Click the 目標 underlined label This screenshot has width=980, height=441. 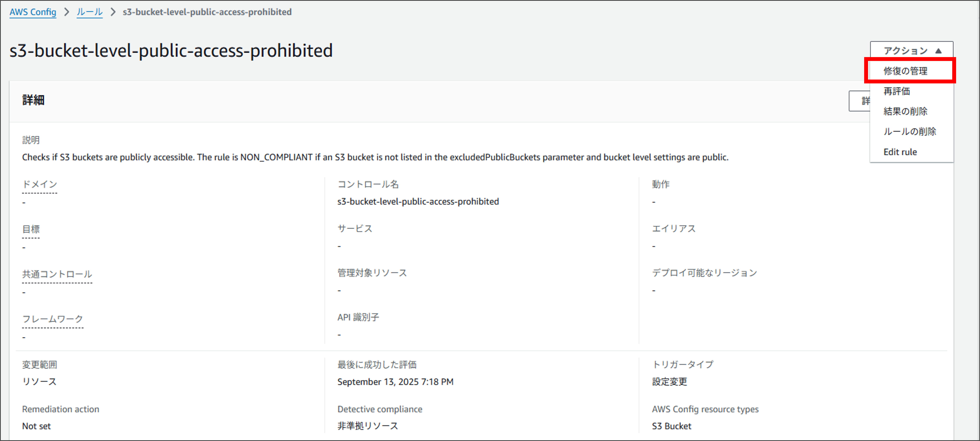point(31,229)
